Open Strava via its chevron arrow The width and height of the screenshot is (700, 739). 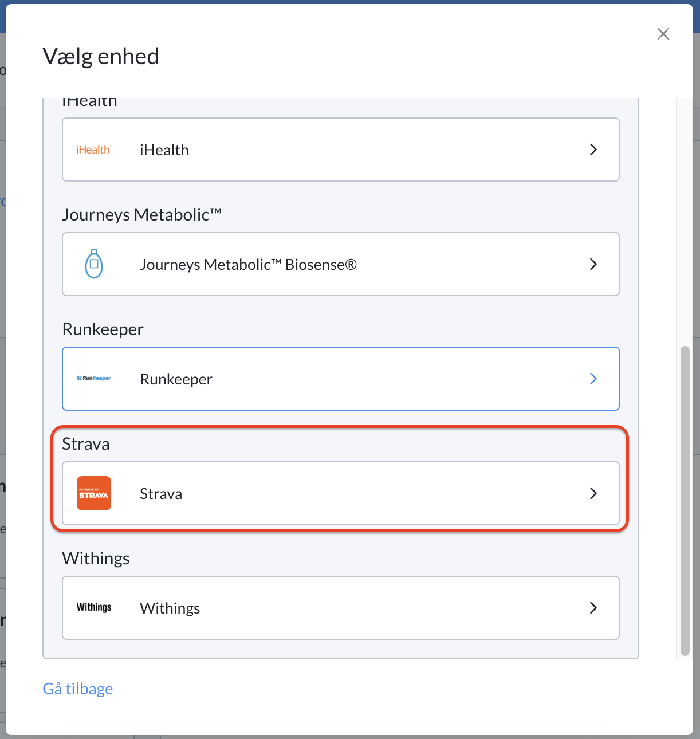click(x=593, y=493)
